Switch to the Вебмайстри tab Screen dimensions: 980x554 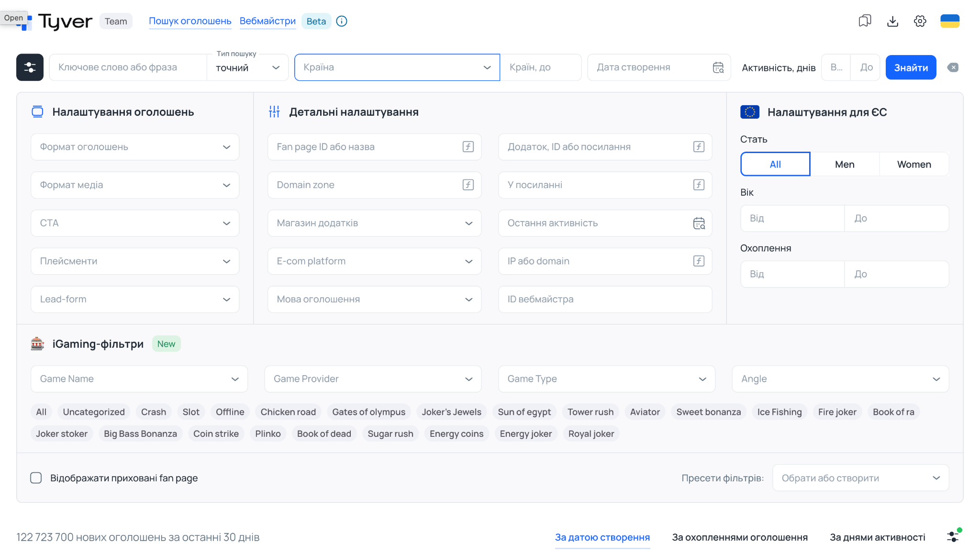267,21
